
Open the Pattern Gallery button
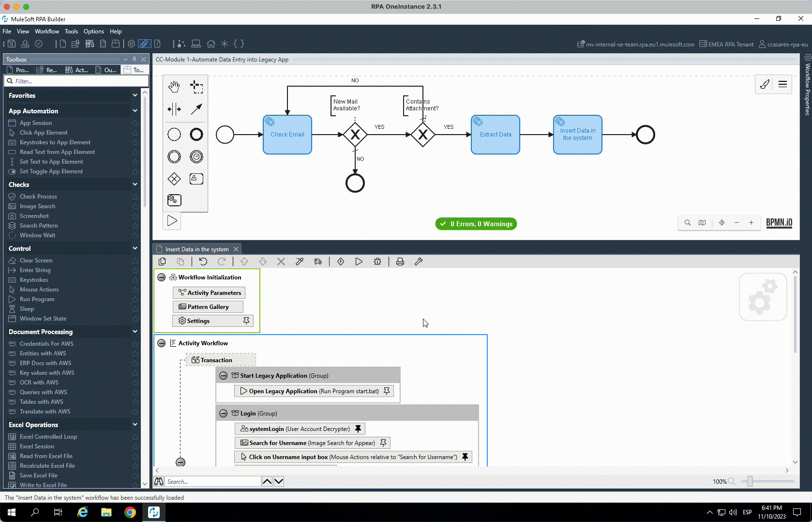pyautogui.click(x=208, y=307)
